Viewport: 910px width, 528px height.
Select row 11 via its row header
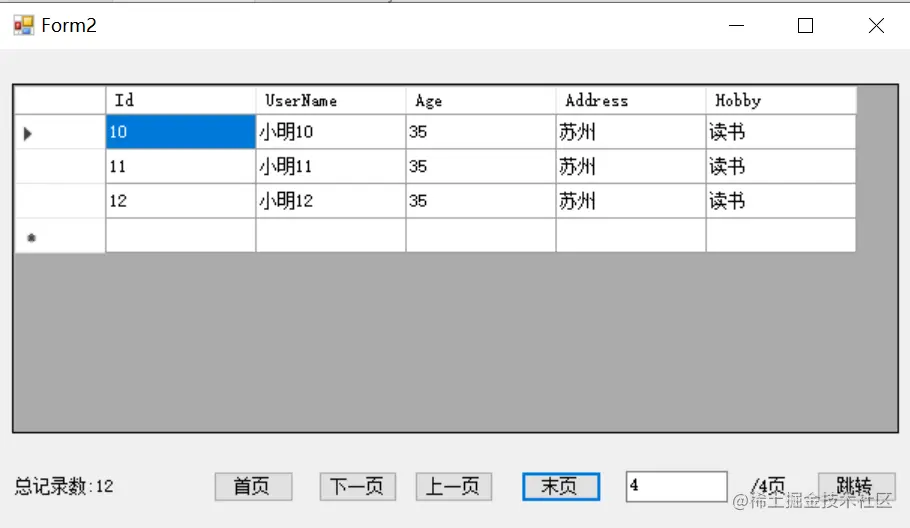[x=60, y=167]
